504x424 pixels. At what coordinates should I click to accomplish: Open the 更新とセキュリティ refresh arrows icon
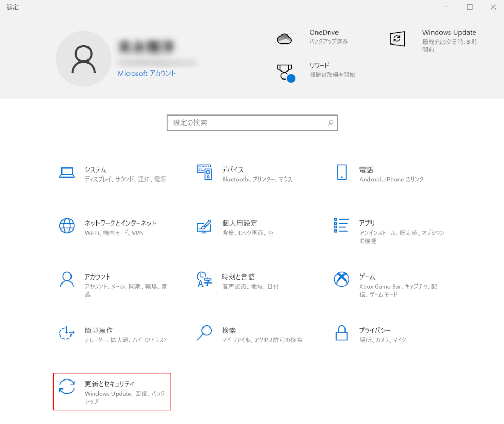pos(67,386)
